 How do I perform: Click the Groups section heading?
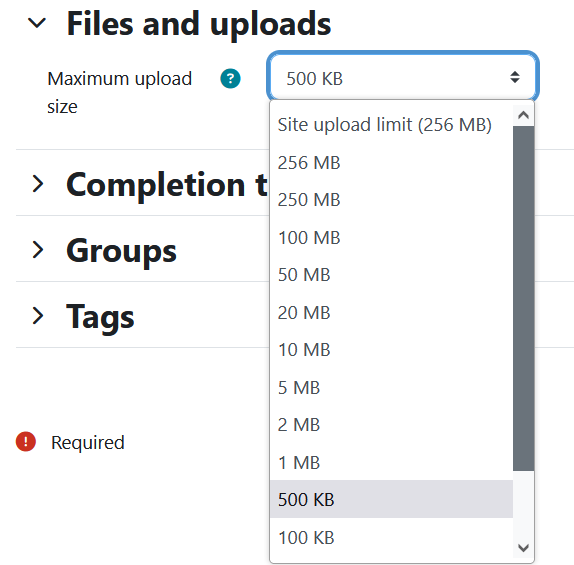pos(121,251)
